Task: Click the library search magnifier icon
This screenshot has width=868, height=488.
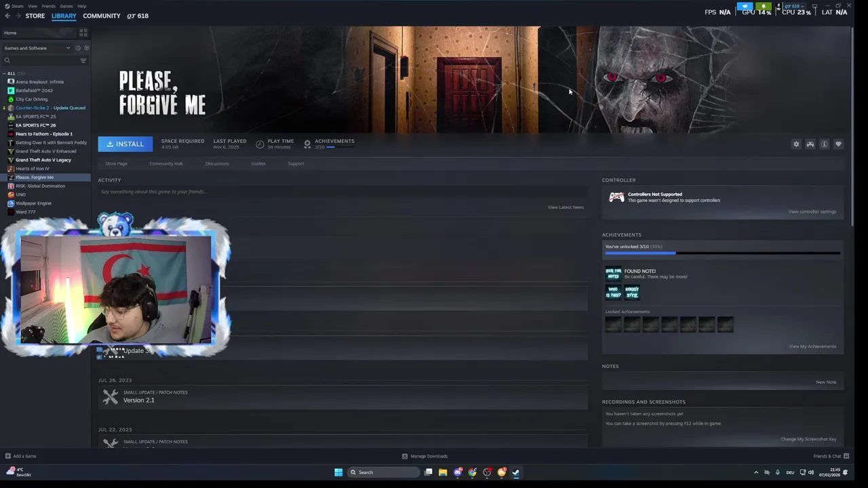Action: pyautogui.click(x=7, y=60)
